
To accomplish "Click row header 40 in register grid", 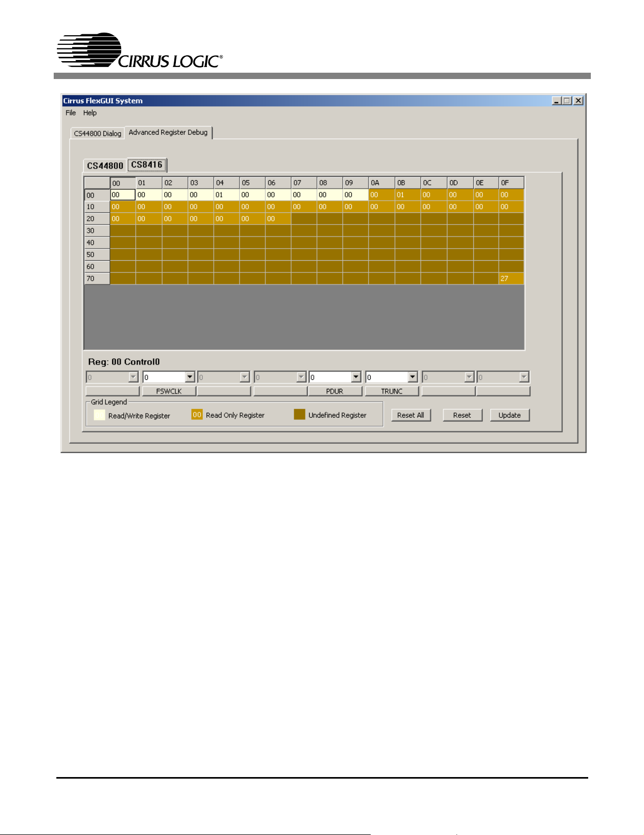I will pos(97,243).
